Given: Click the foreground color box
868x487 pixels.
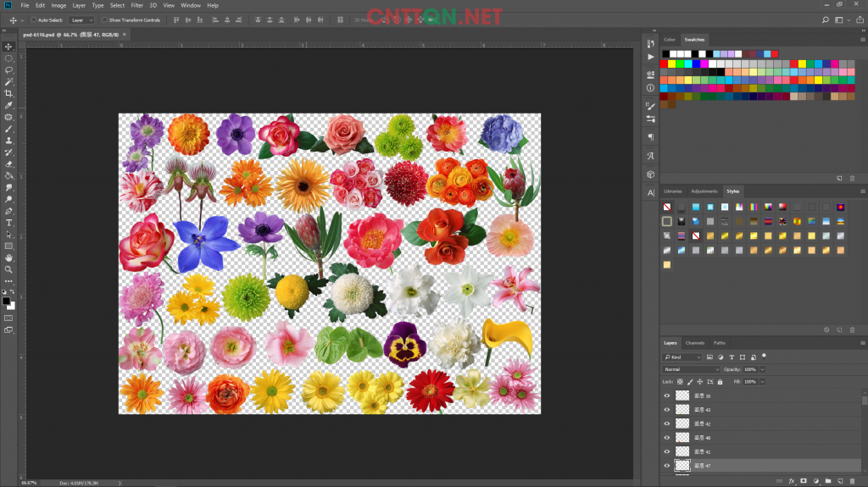Looking at the screenshot, I should pyautogui.click(x=6, y=301).
